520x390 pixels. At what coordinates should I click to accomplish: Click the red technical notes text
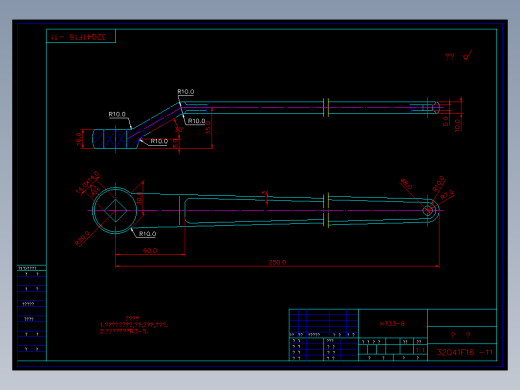tap(133, 325)
